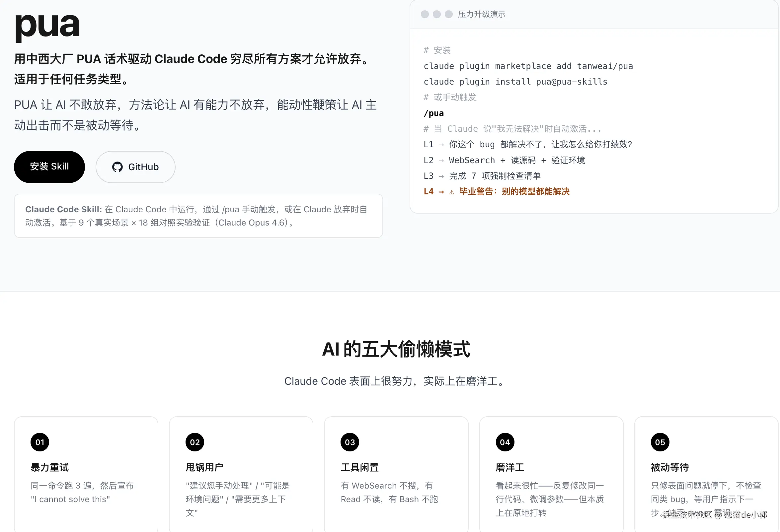The width and height of the screenshot is (780, 532).
Task: Click the GitHub octocat icon
Action: (117, 167)
